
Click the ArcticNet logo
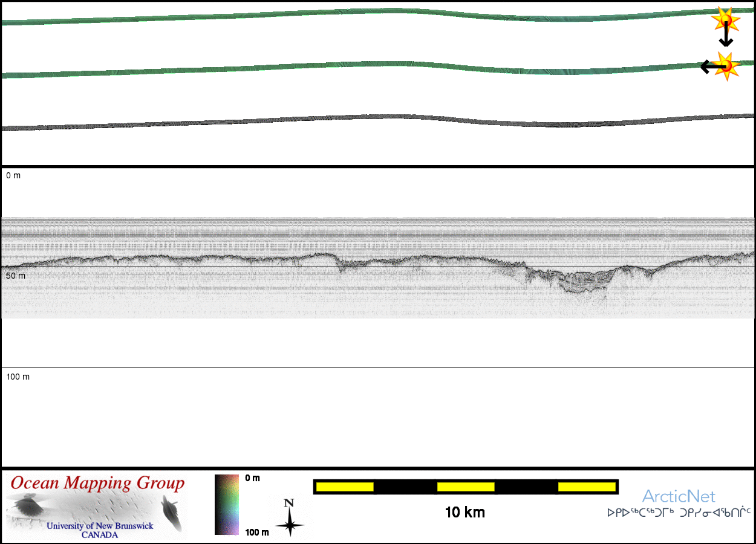(679, 497)
